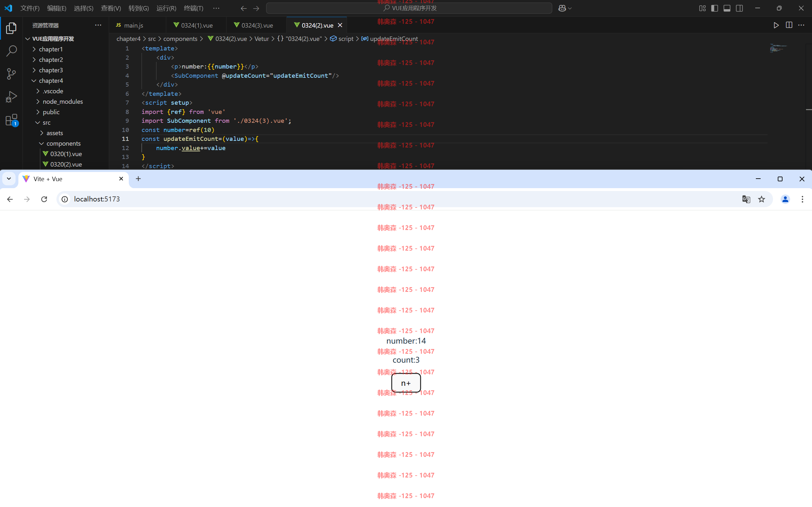Toggle the bottom panel visibility

coord(727,8)
